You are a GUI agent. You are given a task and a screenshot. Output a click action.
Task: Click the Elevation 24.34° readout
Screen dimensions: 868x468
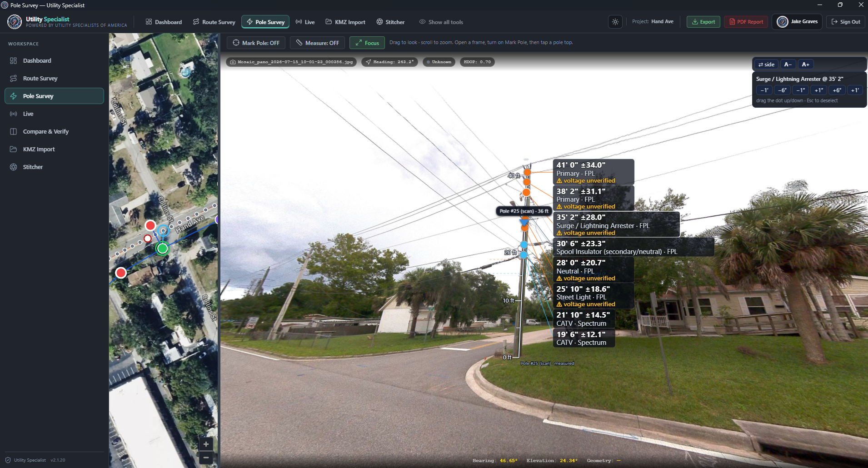(x=552, y=461)
